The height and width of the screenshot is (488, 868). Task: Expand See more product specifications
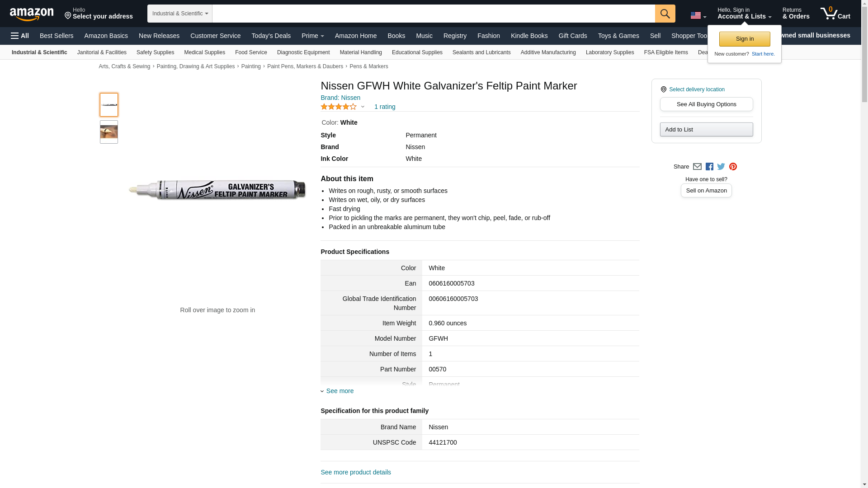pos(340,391)
